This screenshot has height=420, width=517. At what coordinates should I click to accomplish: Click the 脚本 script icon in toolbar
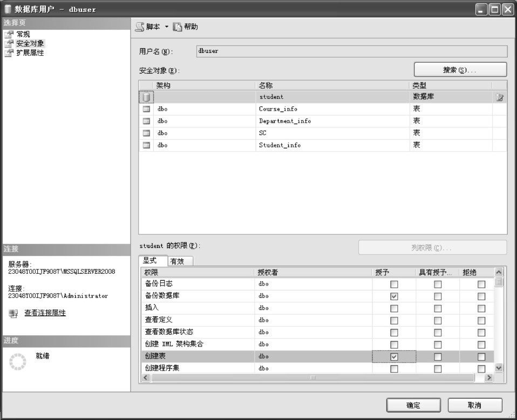[139, 27]
